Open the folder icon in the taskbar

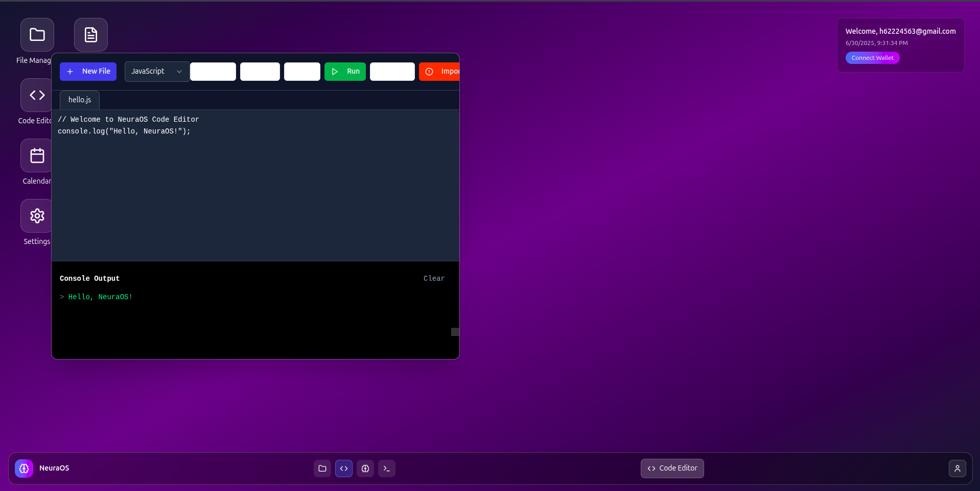tap(322, 468)
